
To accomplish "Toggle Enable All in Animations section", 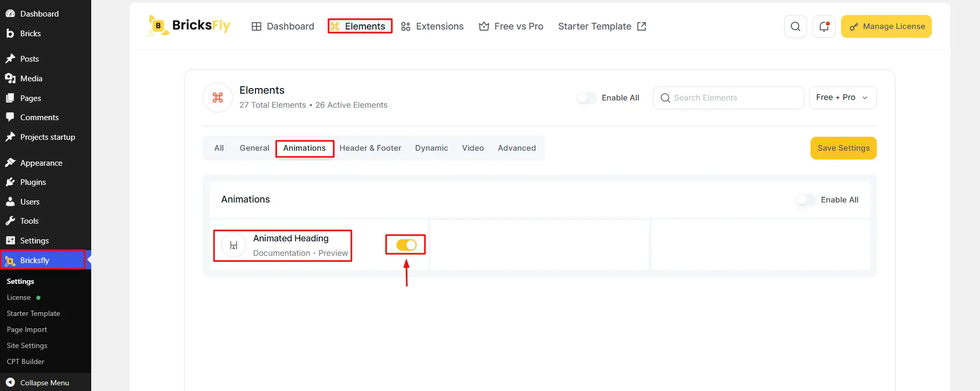I will coord(806,200).
